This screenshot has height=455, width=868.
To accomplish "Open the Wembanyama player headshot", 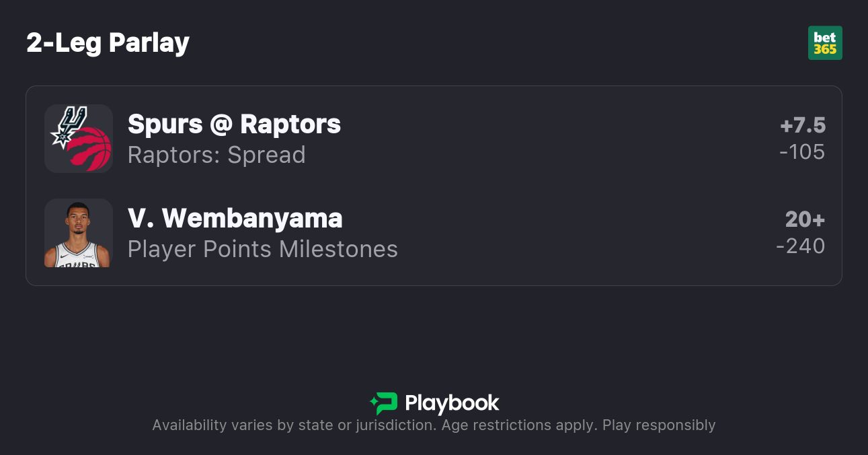I will [78, 233].
